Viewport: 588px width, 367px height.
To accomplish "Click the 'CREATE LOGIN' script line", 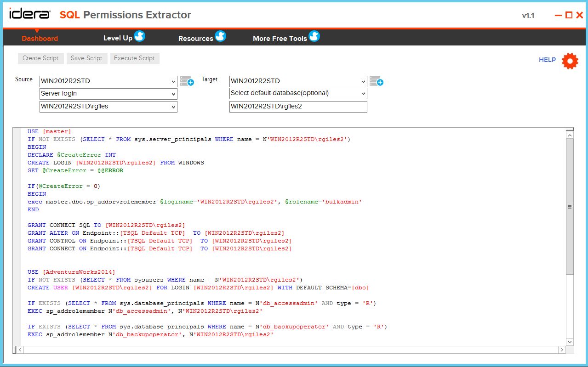I will (x=116, y=163).
